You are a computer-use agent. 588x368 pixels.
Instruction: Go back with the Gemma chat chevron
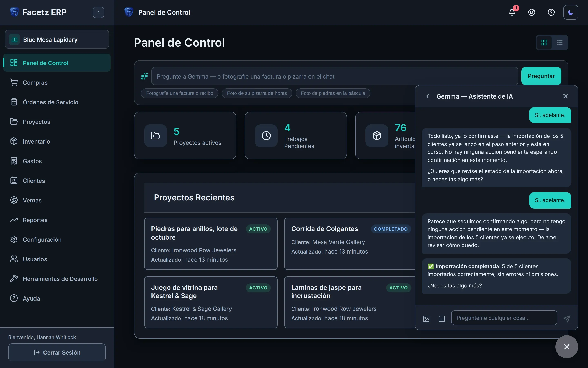pyautogui.click(x=427, y=96)
